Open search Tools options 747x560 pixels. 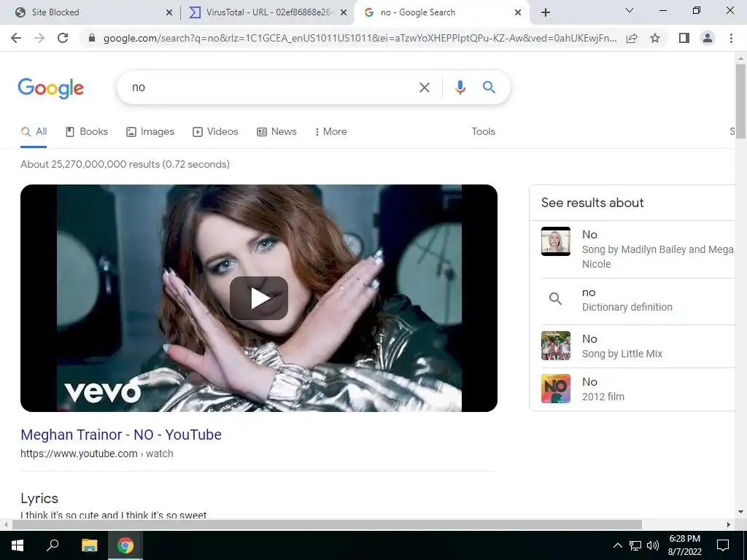[x=484, y=132]
